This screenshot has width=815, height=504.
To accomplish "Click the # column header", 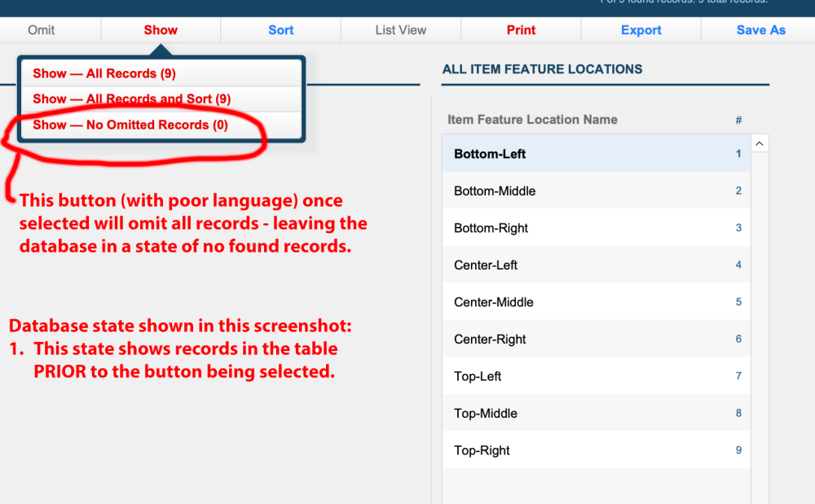I will (738, 120).
